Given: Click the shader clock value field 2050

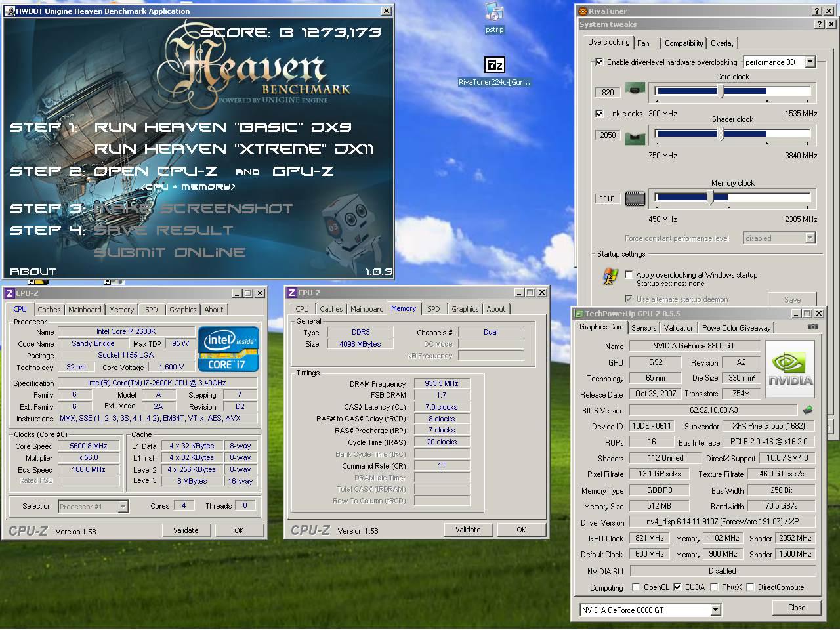Looking at the screenshot, I should pyautogui.click(x=608, y=135).
